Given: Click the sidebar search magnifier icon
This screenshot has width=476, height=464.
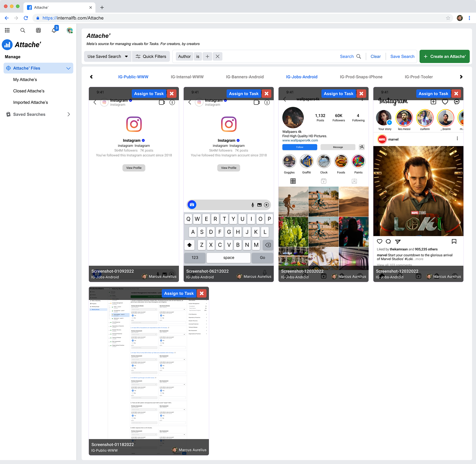Looking at the screenshot, I should (23, 30).
